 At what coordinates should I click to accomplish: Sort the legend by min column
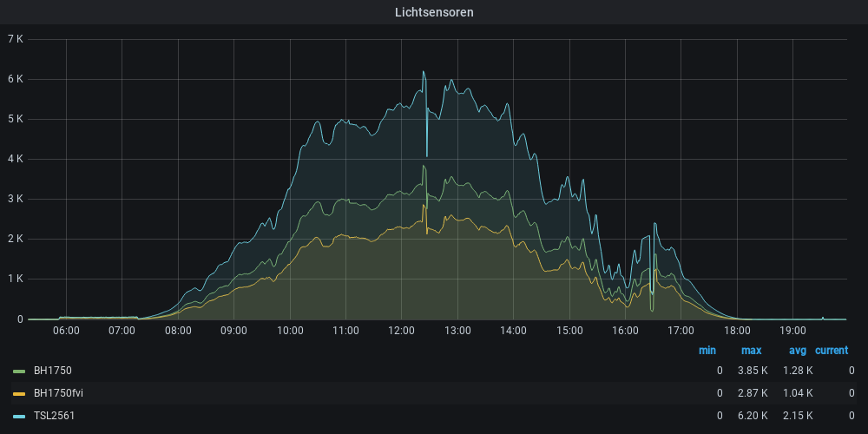coord(707,351)
